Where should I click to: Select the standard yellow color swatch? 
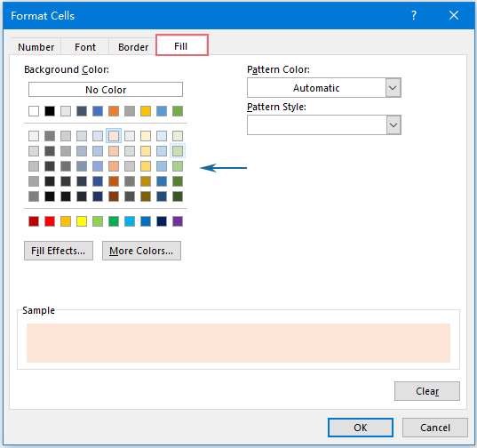[82, 221]
